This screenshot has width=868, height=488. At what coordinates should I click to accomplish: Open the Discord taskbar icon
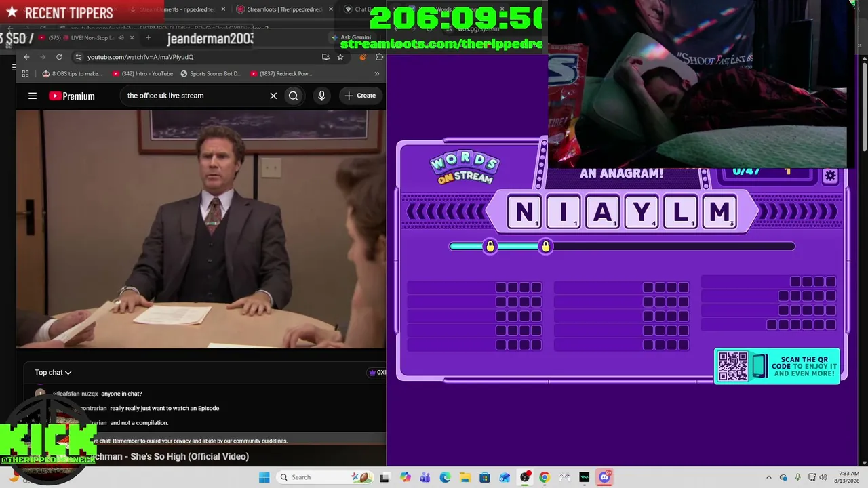pyautogui.click(x=604, y=477)
